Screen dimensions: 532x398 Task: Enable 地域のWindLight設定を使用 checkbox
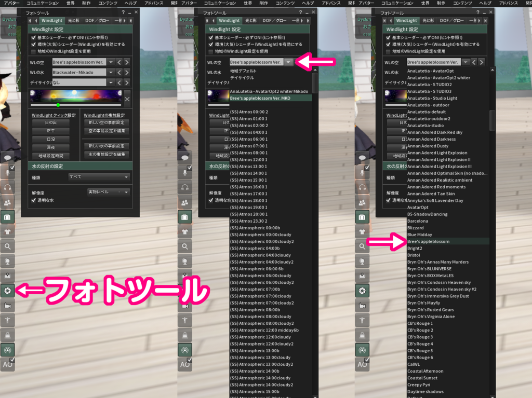(x=33, y=52)
